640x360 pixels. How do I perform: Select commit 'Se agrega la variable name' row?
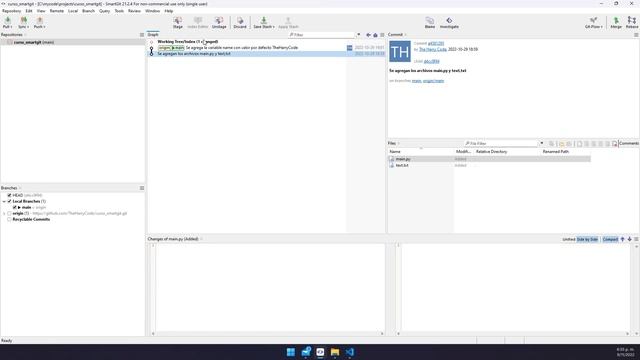click(x=266, y=48)
